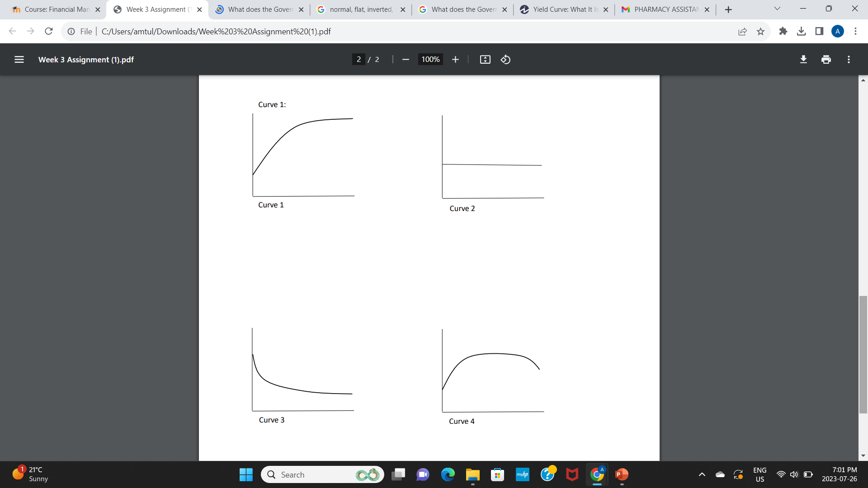Image resolution: width=868 pixels, height=488 pixels.
Task: Go back to the previous page
Action: coord(12,31)
